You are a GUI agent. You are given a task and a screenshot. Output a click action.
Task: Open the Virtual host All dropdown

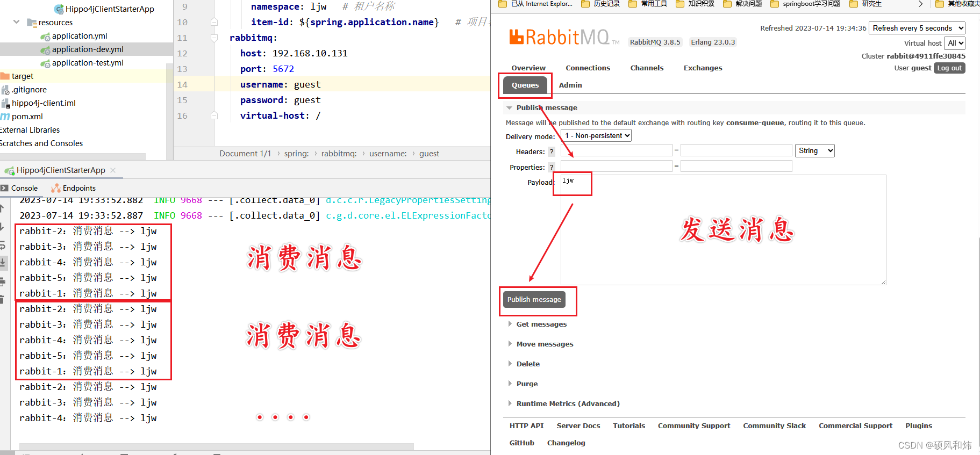tap(955, 43)
